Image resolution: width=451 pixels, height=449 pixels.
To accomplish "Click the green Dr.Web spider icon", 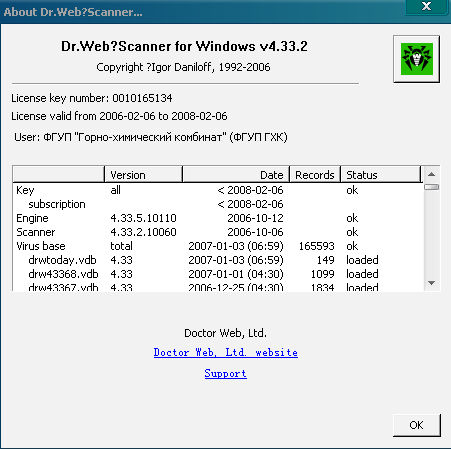I will click(416, 59).
